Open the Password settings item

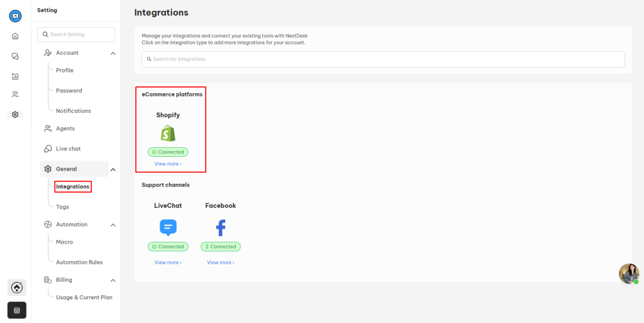point(69,91)
